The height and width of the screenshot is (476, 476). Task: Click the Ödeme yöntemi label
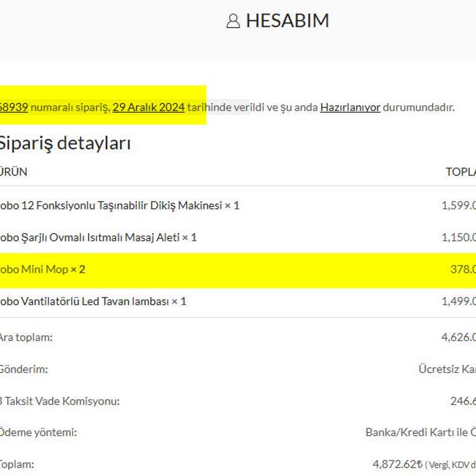click(38, 432)
